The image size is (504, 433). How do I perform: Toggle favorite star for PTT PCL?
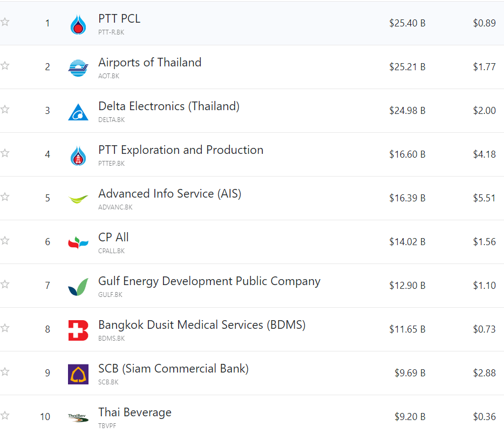click(5, 22)
